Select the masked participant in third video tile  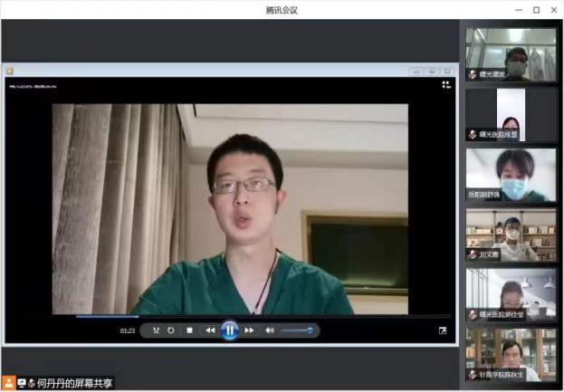pyautogui.click(x=511, y=174)
